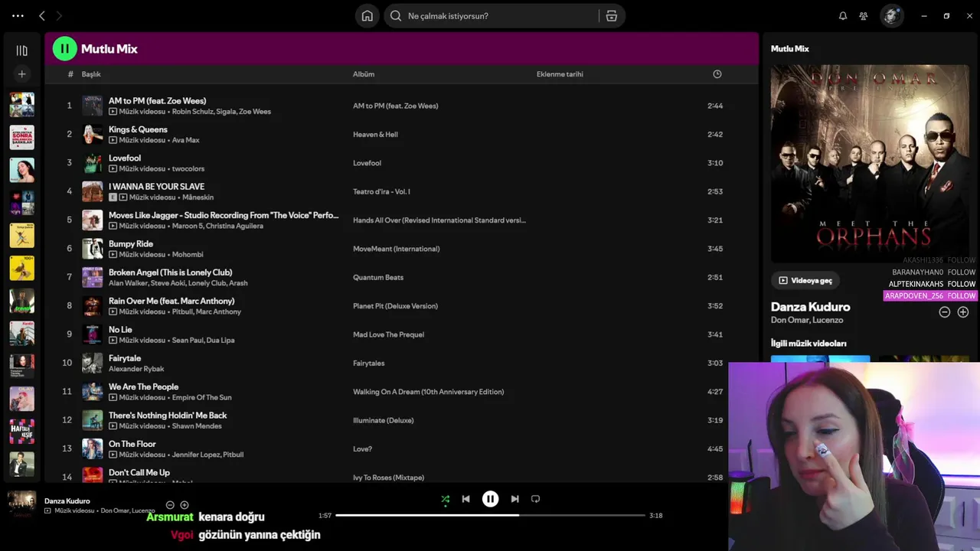Viewport: 980px width, 551px height.
Task: Open Danza Kuduro title in right panel
Action: point(810,307)
